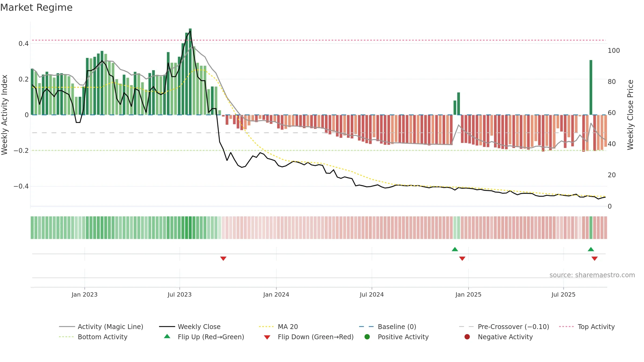The height and width of the screenshot is (362, 644).
Task: Click the Flip Up green triangle legend icon
Action: coord(167,336)
